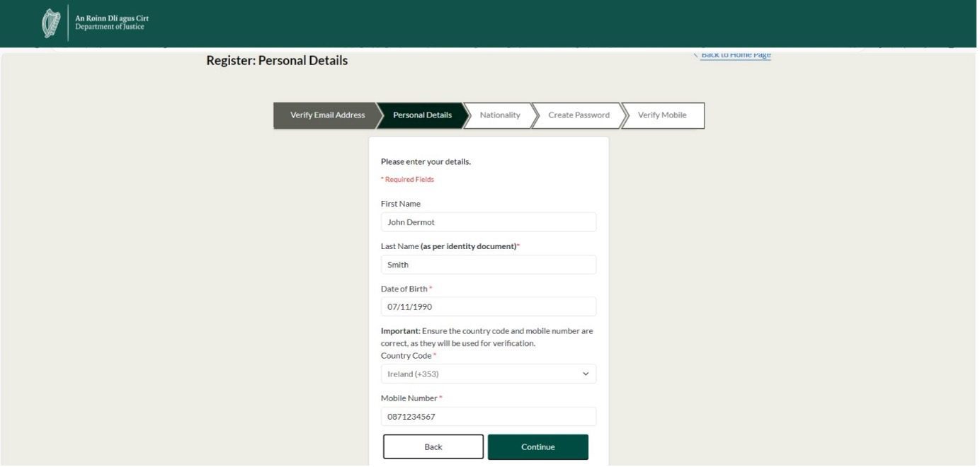
Task: Click the Mobile Number label text
Action: 409,398
